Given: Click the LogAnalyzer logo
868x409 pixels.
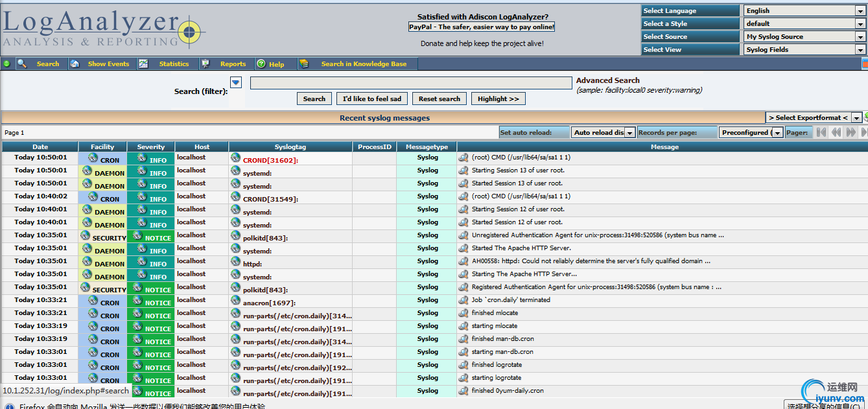Looking at the screenshot, I should tap(104, 30).
